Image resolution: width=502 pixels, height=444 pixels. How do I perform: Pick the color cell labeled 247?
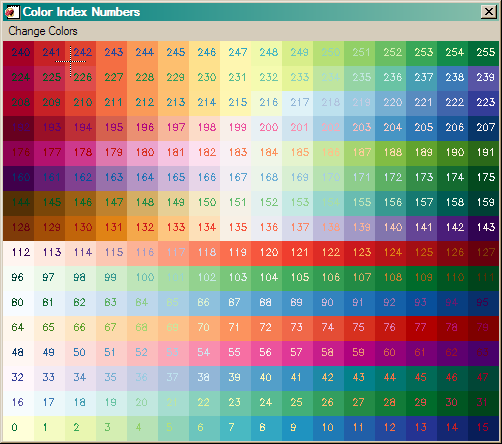click(236, 53)
